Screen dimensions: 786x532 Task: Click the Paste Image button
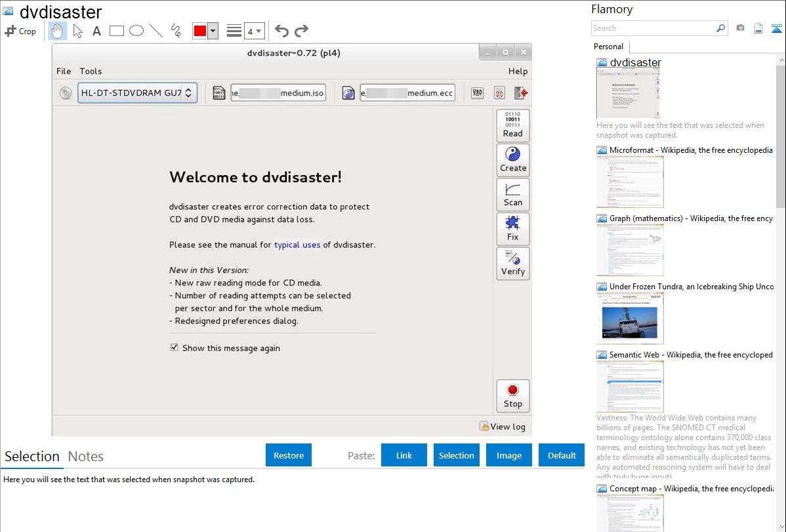pos(509,455)
